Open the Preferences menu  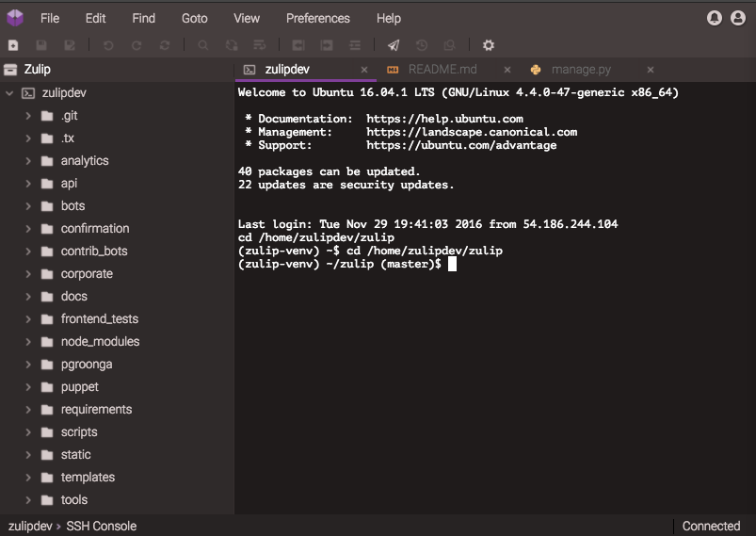[x=317, y=18]
